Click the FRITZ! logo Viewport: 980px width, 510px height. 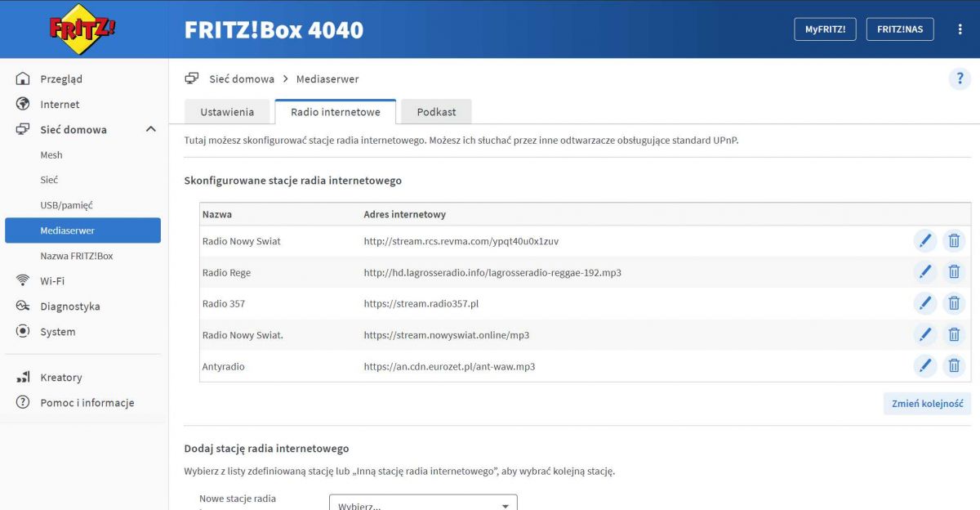click(82, 29)
